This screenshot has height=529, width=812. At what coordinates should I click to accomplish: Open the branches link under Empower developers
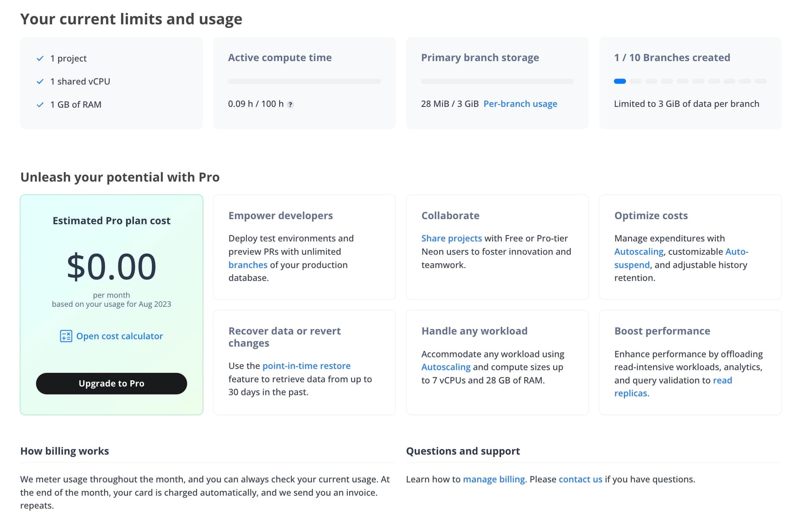click(248, 265)
